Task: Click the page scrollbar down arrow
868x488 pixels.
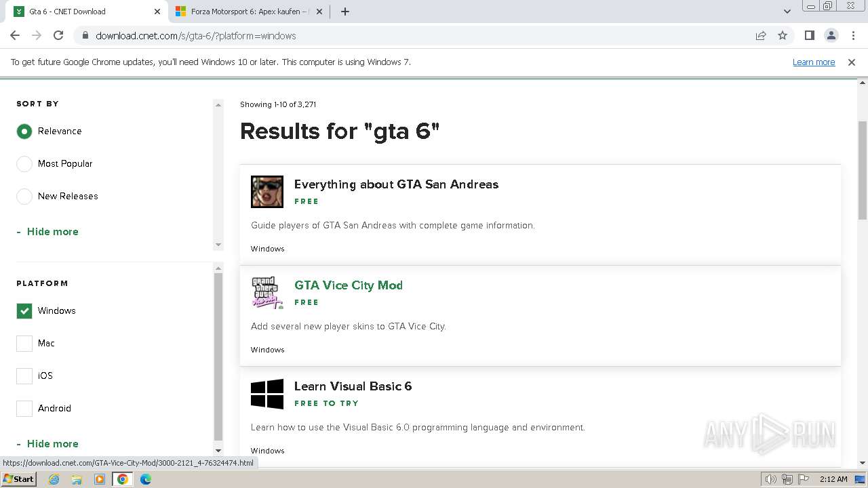Action: pos(863,462)
